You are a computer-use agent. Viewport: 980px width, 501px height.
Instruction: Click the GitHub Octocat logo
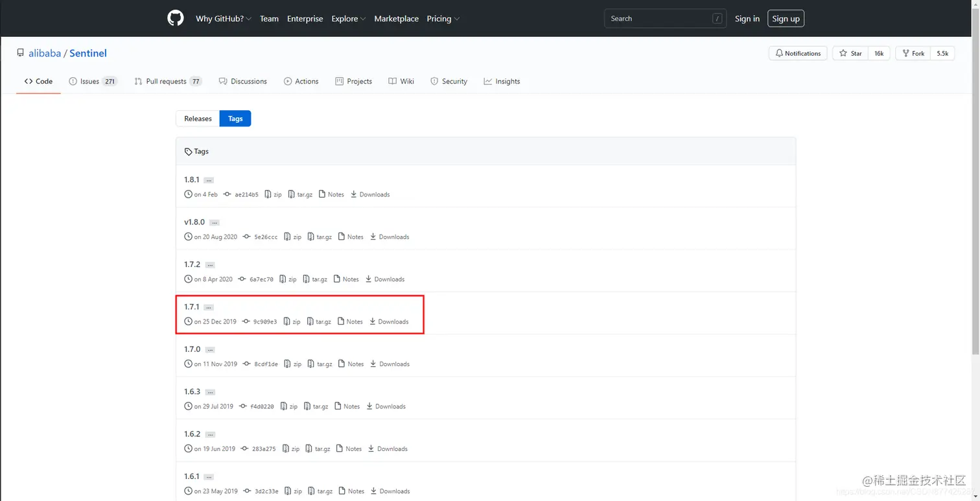(176, 18)
